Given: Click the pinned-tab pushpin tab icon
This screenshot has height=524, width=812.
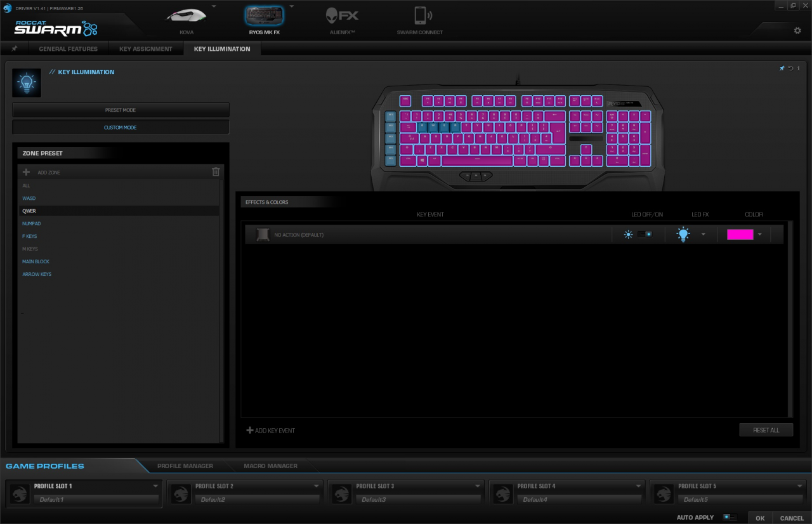Looking at the screenshot, I should (x=14, y=49).
